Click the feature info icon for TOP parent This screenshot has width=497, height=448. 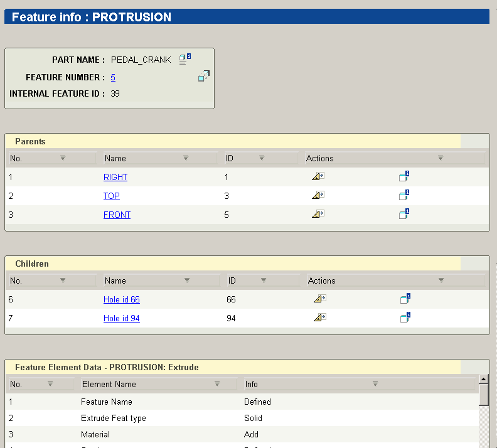[x=404, y=196]
